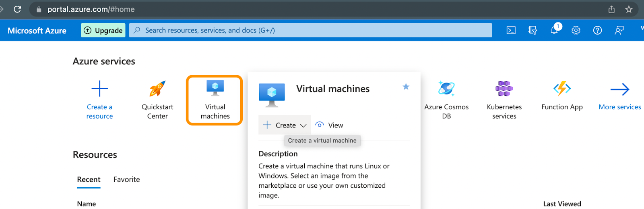Image resolution: width=644 pixels, height=209 pixels.
Task: Click the Description heading in the popup
Action: [278, 154]
